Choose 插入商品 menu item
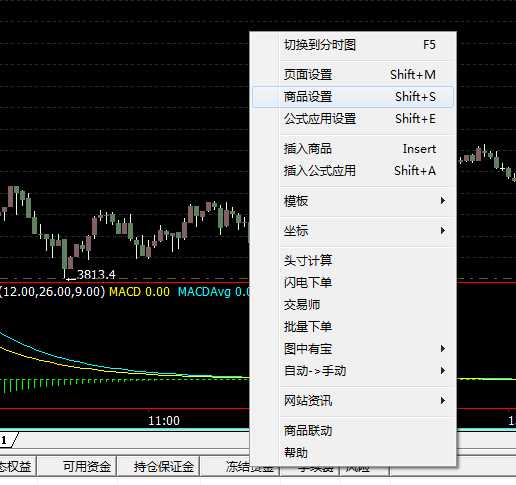 353,149
